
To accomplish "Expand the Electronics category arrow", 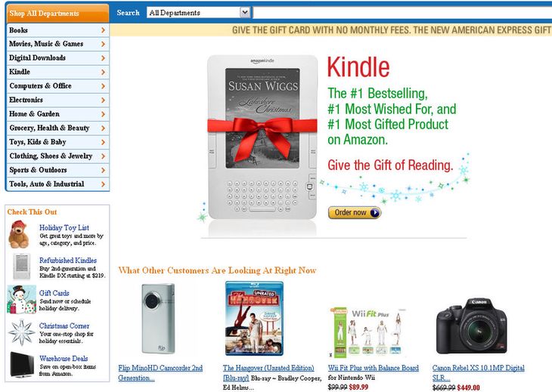I will (x=103, y=100).
